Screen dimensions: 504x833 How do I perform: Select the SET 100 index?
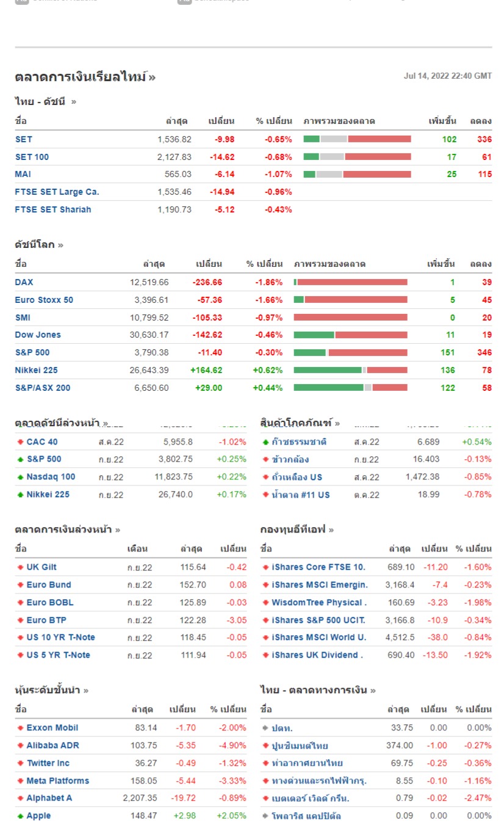click(32, 157)
